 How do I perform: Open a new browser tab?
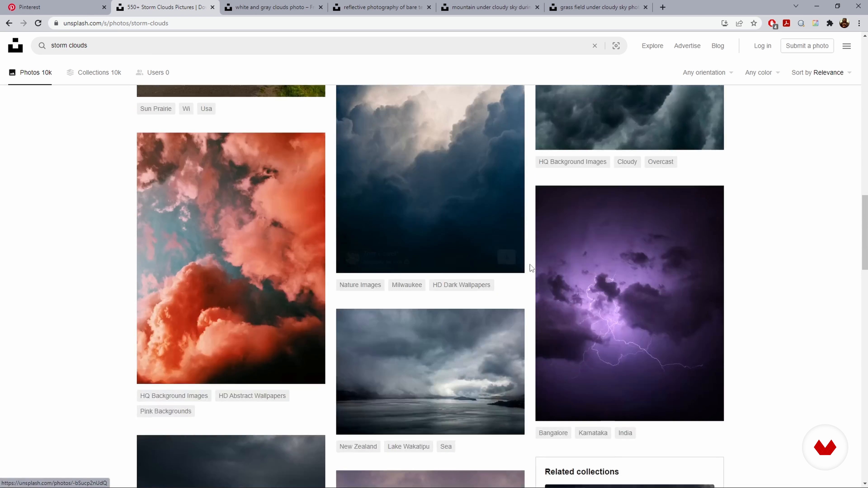pos(663,7)
